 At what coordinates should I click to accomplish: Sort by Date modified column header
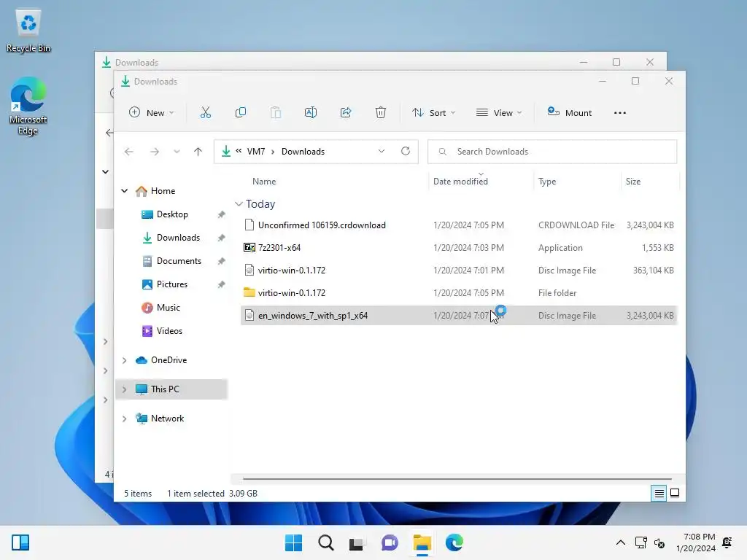point(460,182)
